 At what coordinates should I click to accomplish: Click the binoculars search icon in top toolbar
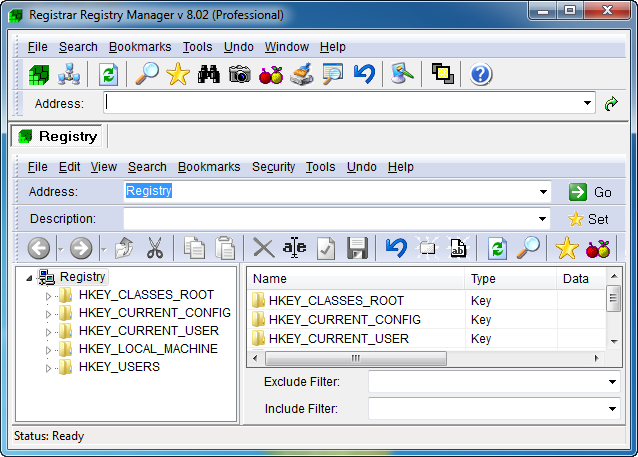(208, 74)
